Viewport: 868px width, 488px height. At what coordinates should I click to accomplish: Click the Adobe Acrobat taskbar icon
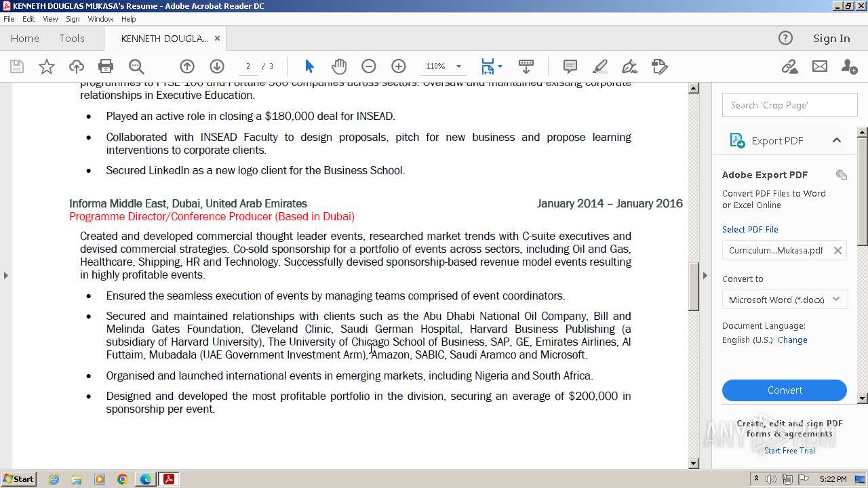pyautogui.click(x=169, y=479)
